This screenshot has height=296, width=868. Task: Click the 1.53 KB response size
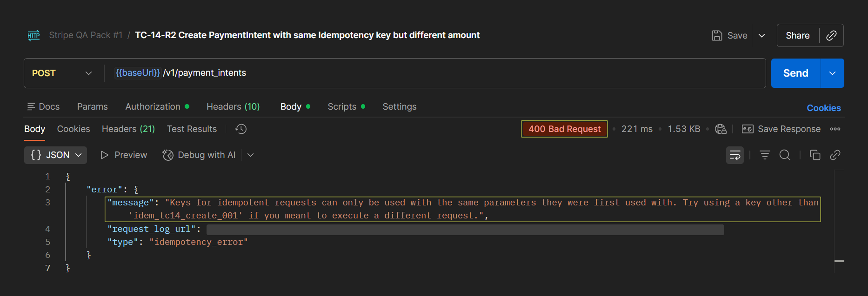(x=684, y=129)
